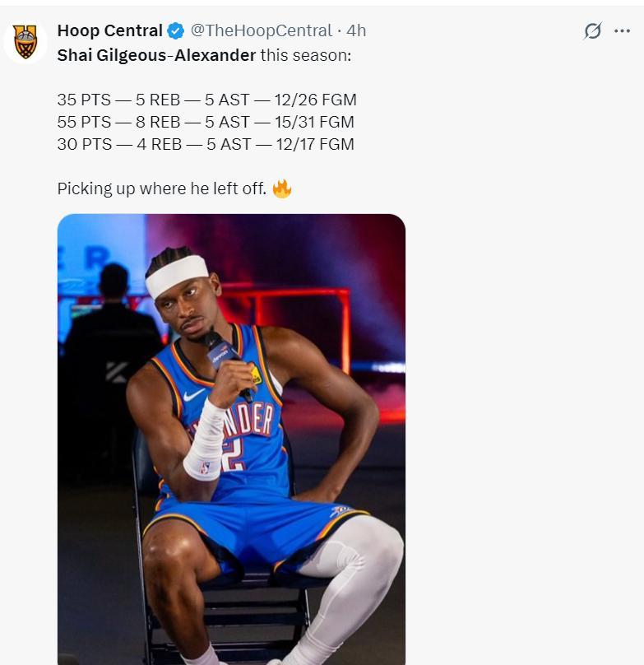Viewport: 644px width, 665px height.
Task: Click the 55 PTS stat line
Action: click(x=206, y=122)
